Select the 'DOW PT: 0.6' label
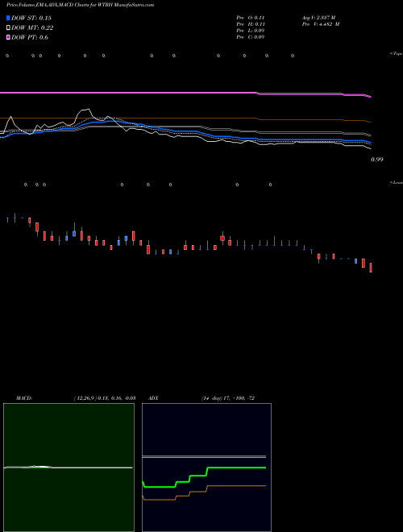This screenshot has width=403, height=532. [x=30, y=37]
